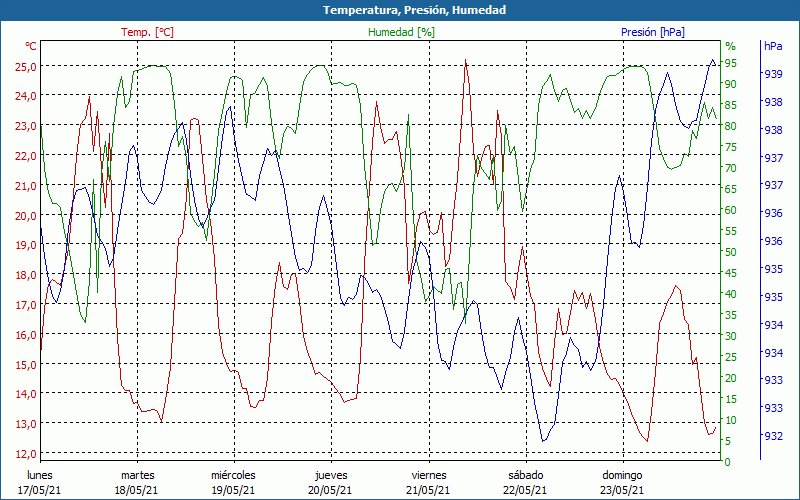This screenshot has height=500, width=800.
Task: Click the green '80' humidity axis value
Action: [x=731, y=127]
